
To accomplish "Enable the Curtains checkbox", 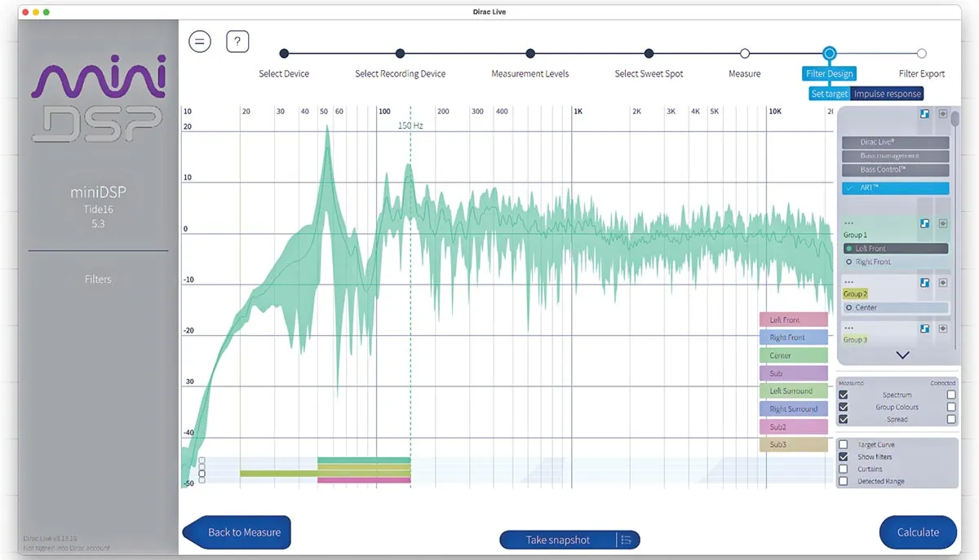I will [844, 470].
